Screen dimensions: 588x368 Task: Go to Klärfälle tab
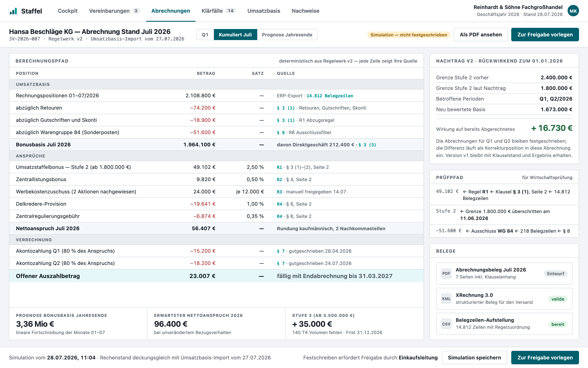coord(218,11)
